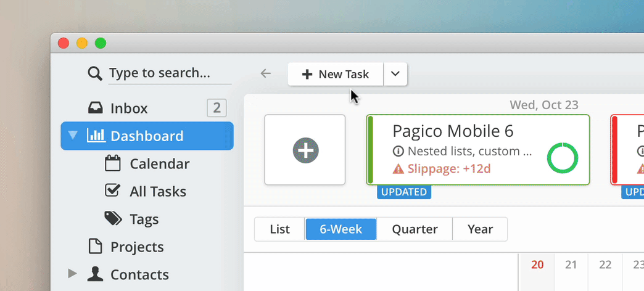Screen dimensions: 644x291
Task: Click the Type to search field
Action: click(x=170, y=73)
